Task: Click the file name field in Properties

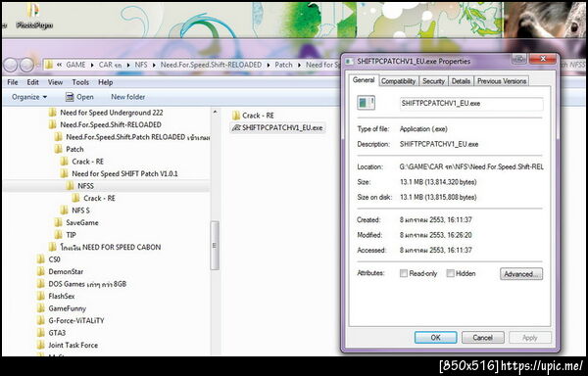Action: coord(471,104)
